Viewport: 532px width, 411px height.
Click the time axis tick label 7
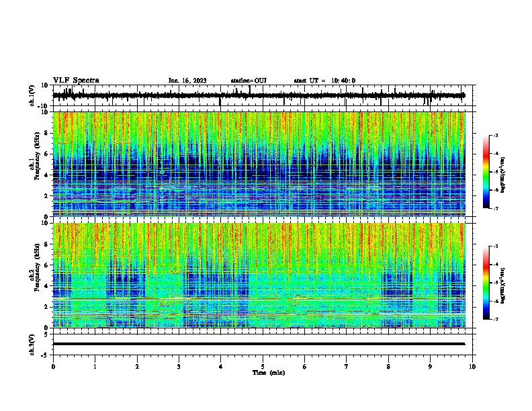[x=347, y=367]
